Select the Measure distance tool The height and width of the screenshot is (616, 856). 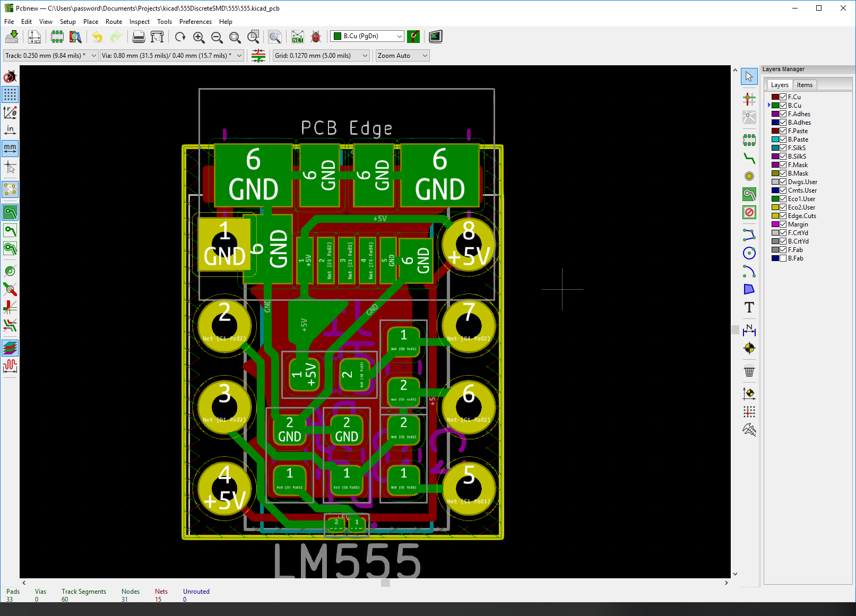(749, 429)
